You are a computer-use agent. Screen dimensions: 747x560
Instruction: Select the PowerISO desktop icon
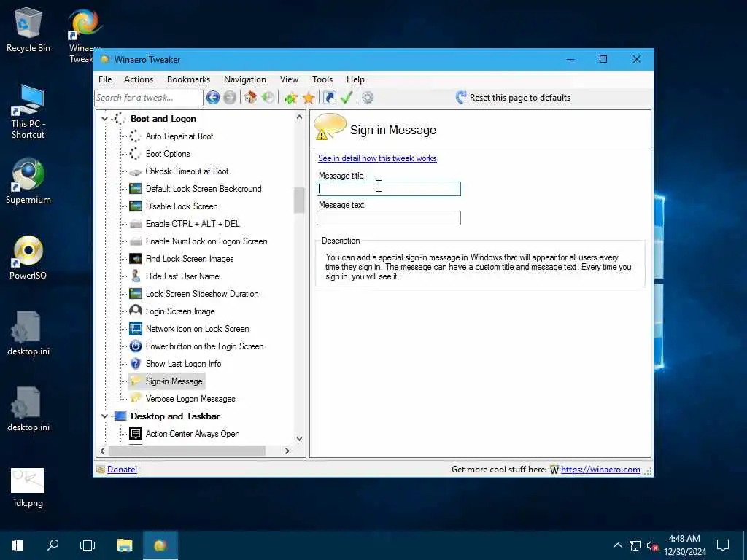point(28,257)
